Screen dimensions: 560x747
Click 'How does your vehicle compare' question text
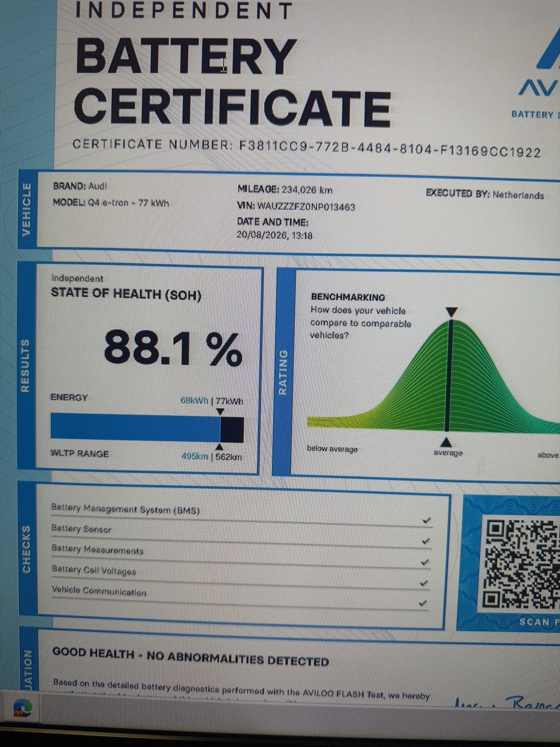click(360, 323)
